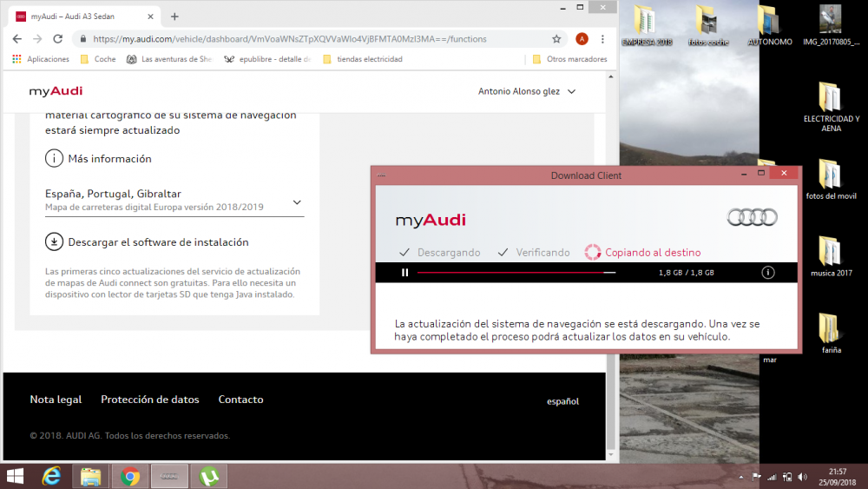This screenshot has height=489, width=868.
Task: Open the Chrome profile avatar
Action: [582, 39]
